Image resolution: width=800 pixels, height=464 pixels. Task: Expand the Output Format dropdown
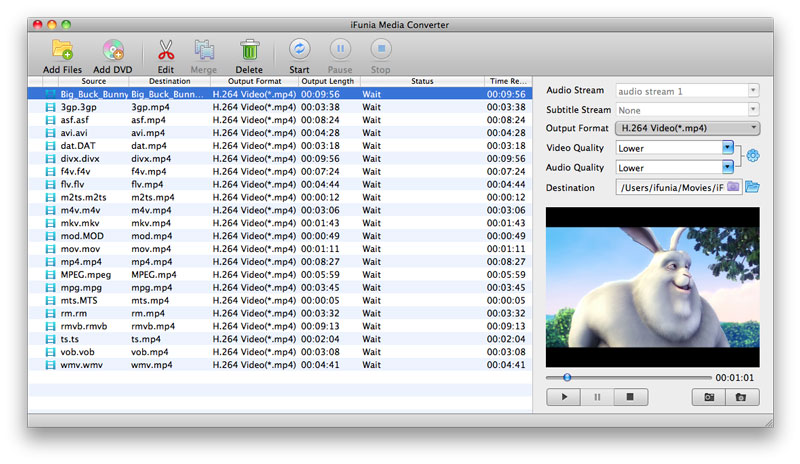click(687, 128)
